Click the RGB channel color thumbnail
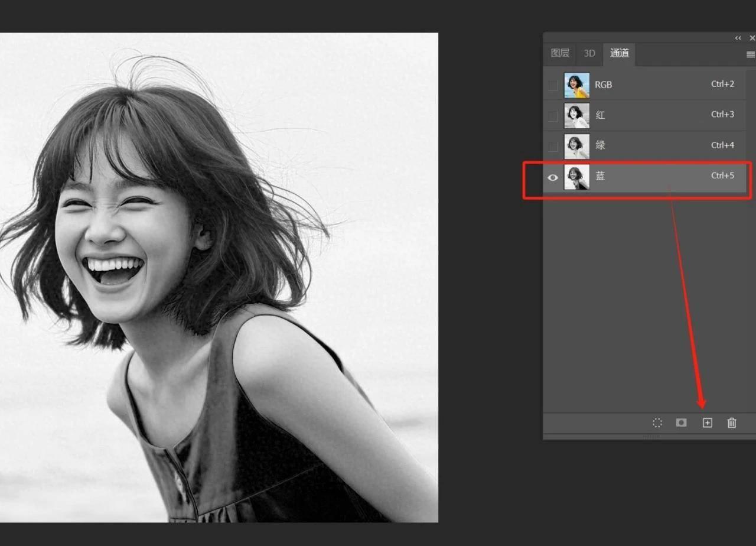This screenshot has height=546, width=756. (576, 85)
